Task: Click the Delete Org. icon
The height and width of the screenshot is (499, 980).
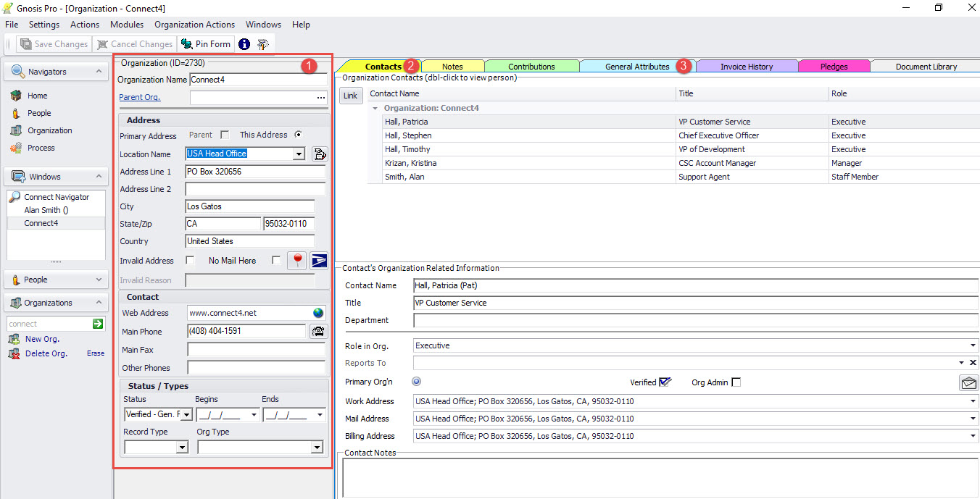Action: click(14, 353)
